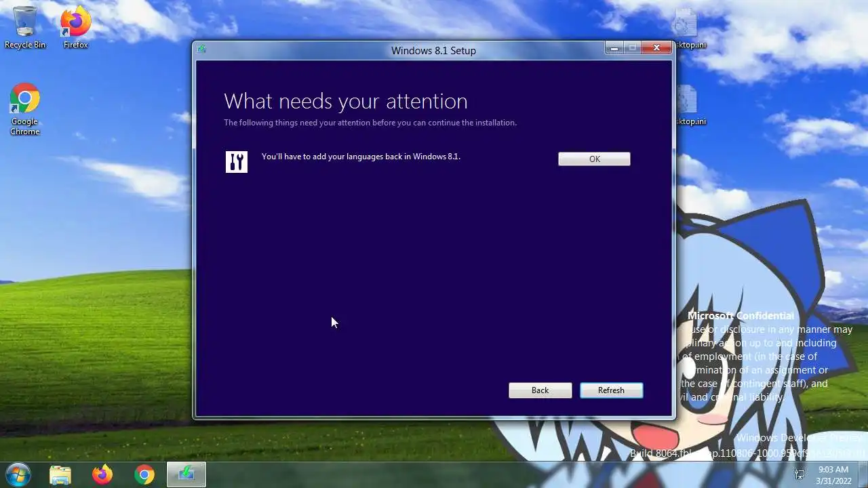Open the Recycle Bin desktop icon

click(x=25, y=28)
